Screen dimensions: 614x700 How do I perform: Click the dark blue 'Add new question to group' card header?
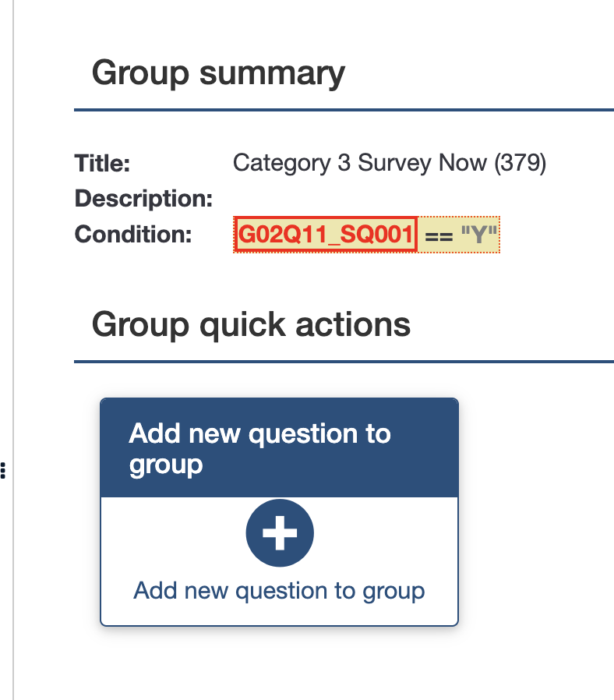tap(279, 447)
